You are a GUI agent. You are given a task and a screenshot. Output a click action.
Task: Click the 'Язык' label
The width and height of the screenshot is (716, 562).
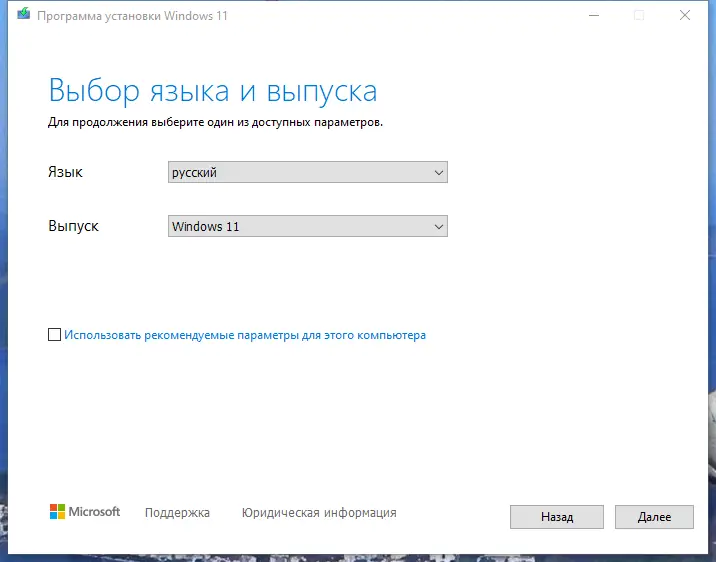(65, 172)
